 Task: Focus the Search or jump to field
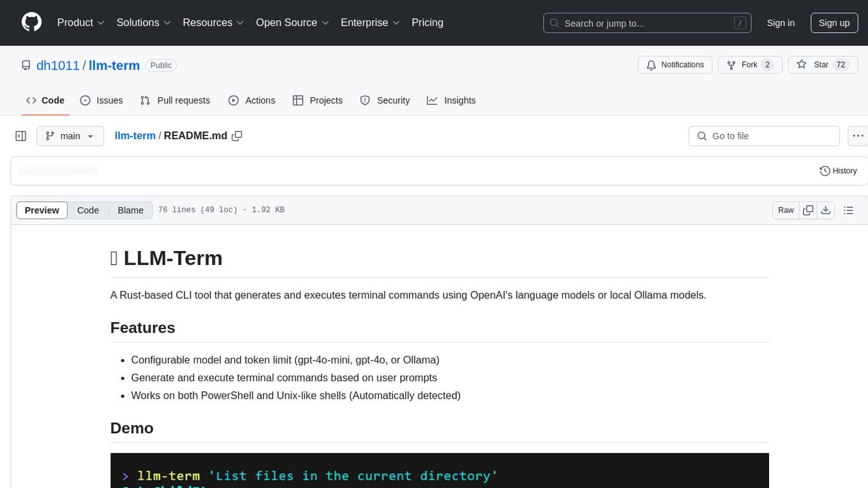tap(647, 23)
